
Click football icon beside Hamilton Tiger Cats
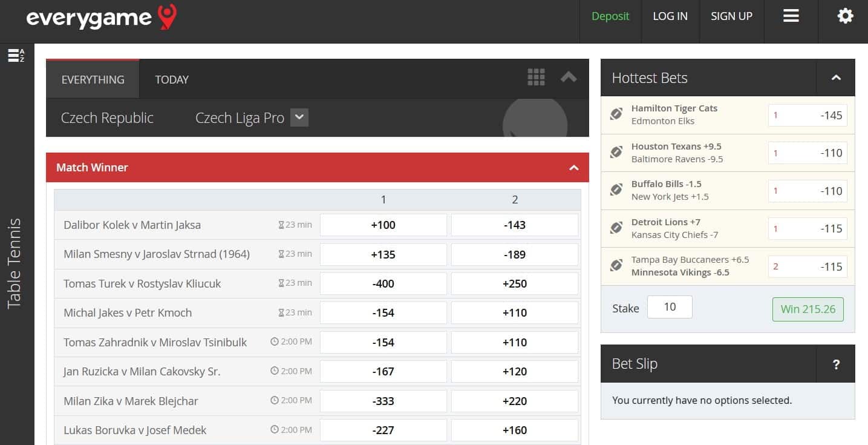(616, 114)
